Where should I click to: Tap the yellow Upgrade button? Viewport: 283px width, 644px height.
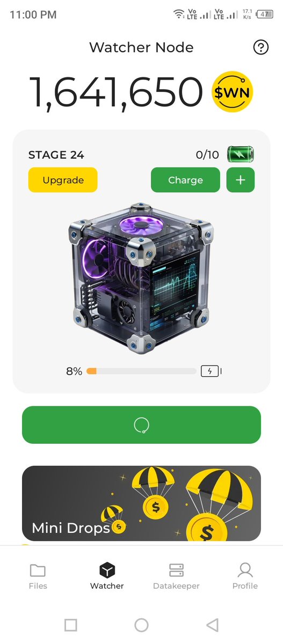[63, 180]
